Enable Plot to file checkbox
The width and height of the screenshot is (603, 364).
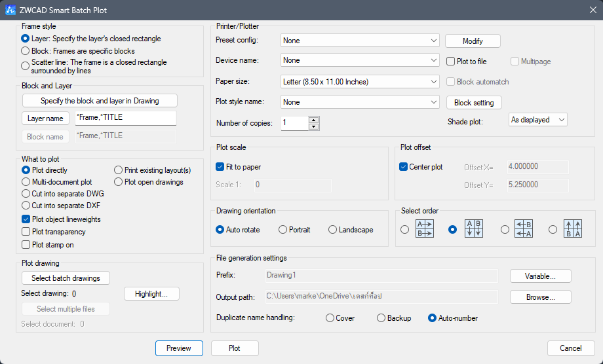[x=451, y=62]
